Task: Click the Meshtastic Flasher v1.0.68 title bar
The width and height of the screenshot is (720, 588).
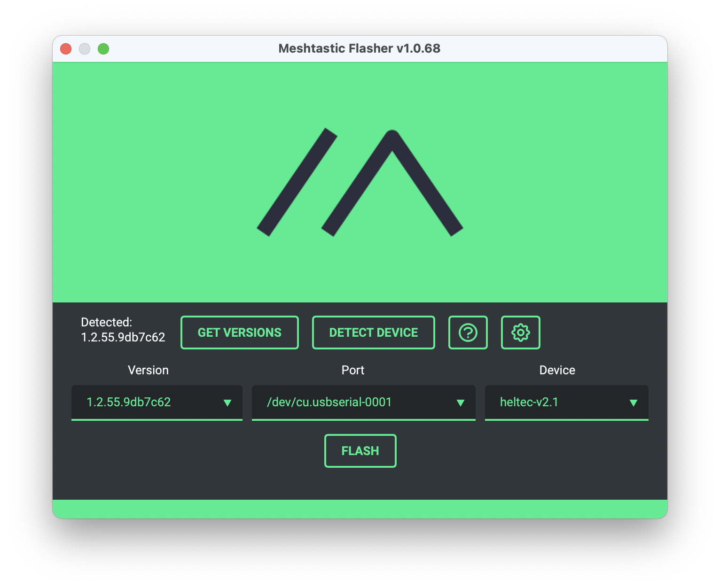Action: 359,48
